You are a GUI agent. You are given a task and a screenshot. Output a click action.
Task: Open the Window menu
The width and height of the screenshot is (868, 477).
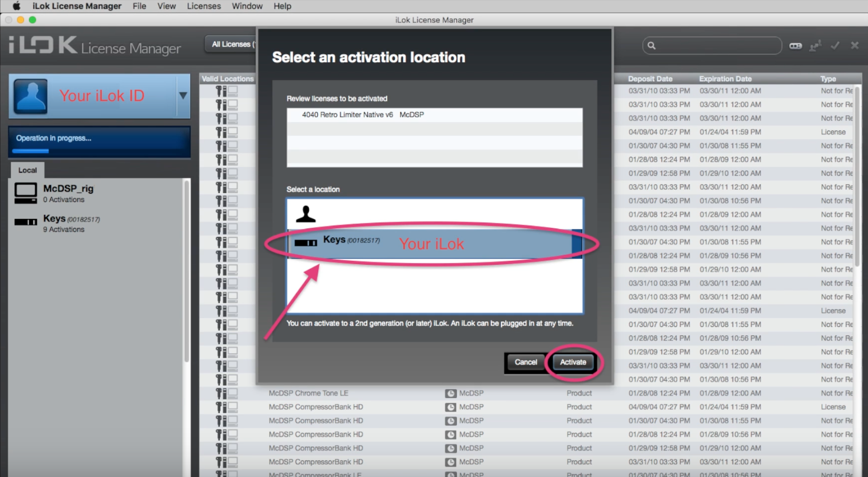click(x=247, y=6)
